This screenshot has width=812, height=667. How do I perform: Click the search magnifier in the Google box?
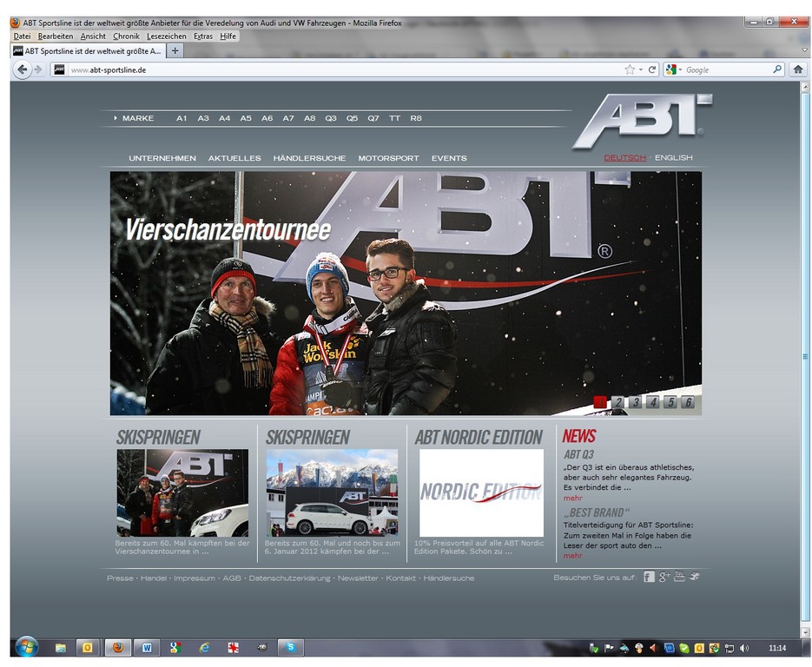click(x=777, y=69)
